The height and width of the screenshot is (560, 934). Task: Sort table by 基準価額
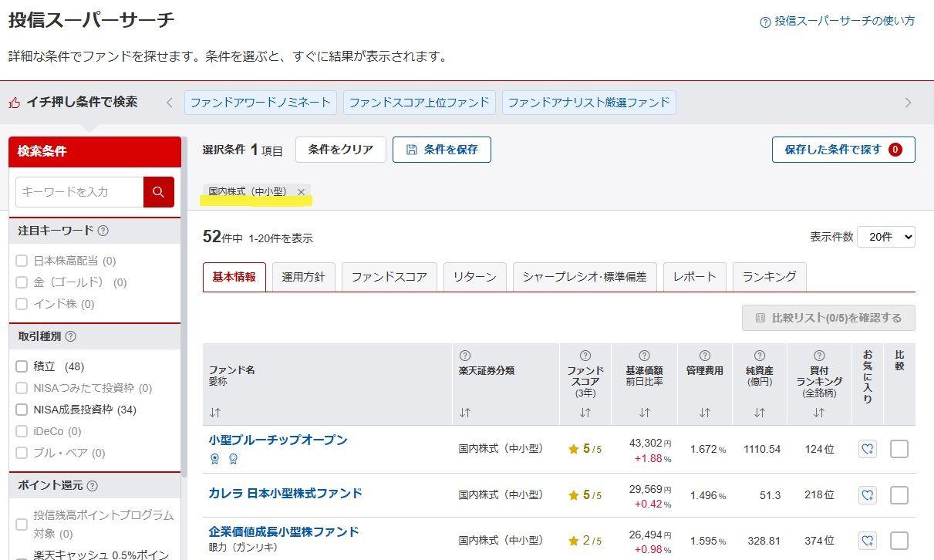644,413
